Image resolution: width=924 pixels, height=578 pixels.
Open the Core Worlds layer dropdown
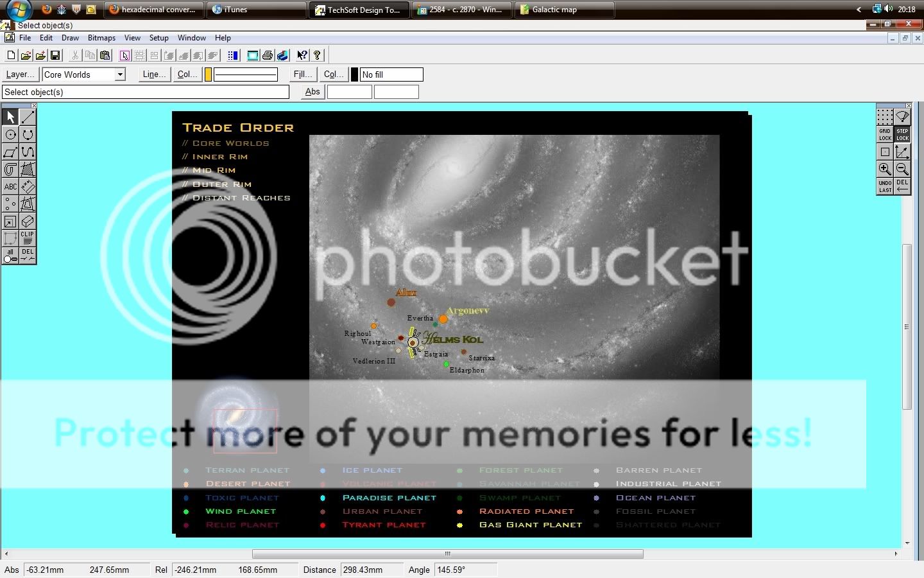[120, 74]
